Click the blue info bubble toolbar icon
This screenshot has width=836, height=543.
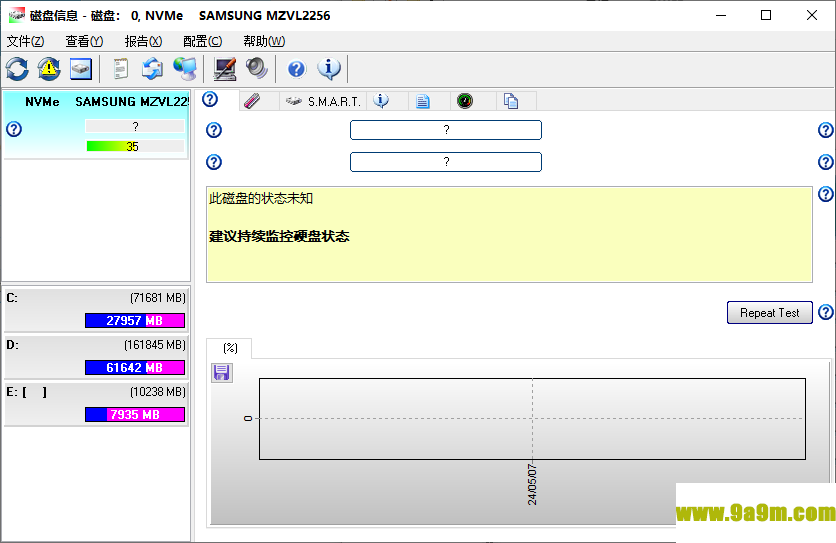[x=329, y=69]
